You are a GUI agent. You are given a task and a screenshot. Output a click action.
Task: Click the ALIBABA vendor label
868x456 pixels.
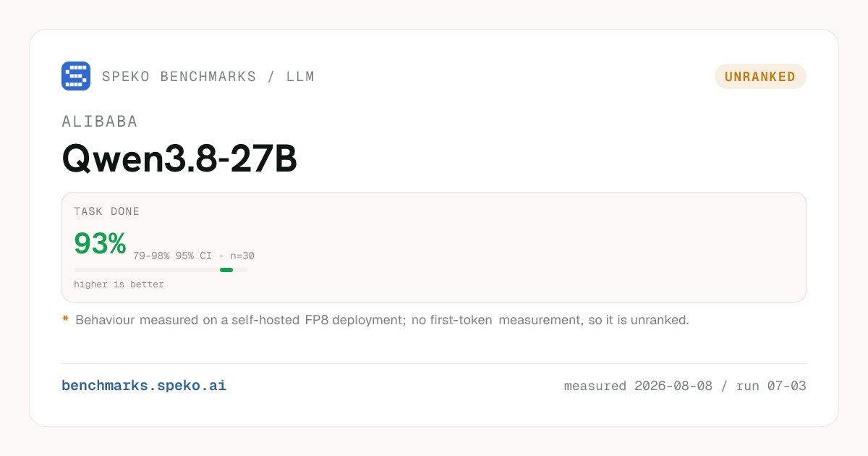pos(100,122)
